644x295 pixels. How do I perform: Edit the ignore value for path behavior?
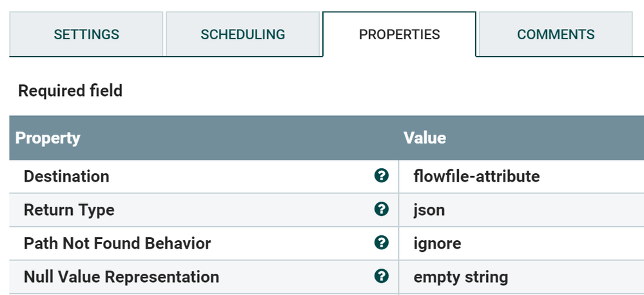tap(437, 243)
